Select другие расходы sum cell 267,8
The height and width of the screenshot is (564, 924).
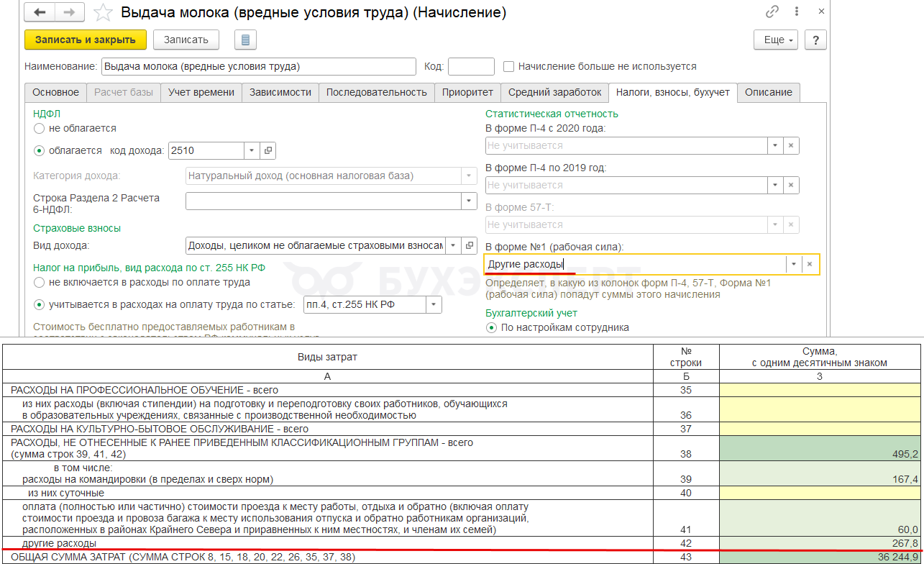point(820,543)
